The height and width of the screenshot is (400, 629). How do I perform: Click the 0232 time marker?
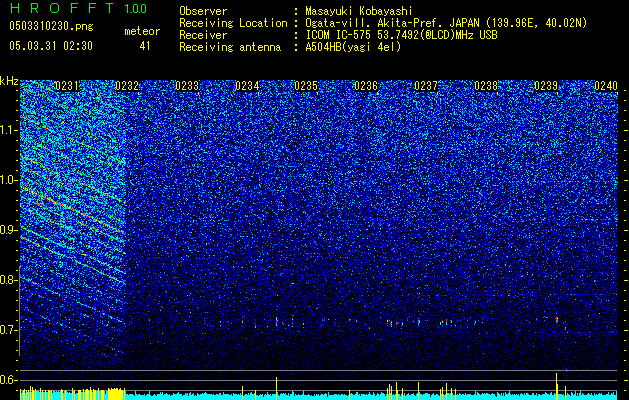click(x=127, y=86)
